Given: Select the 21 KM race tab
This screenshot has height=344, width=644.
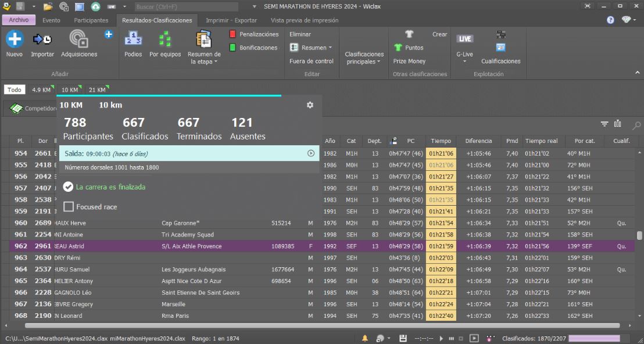Looking at the screenshot, I should click(96, 90).
